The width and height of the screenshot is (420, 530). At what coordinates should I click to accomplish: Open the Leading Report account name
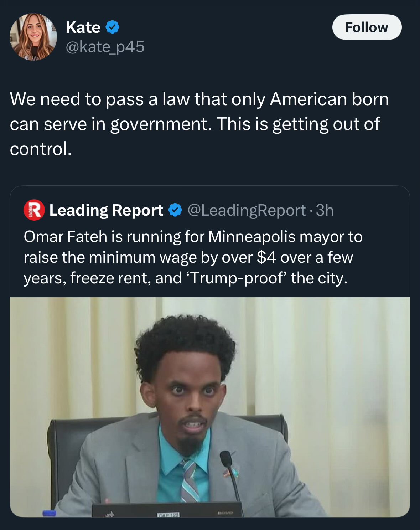coord(106,210)
